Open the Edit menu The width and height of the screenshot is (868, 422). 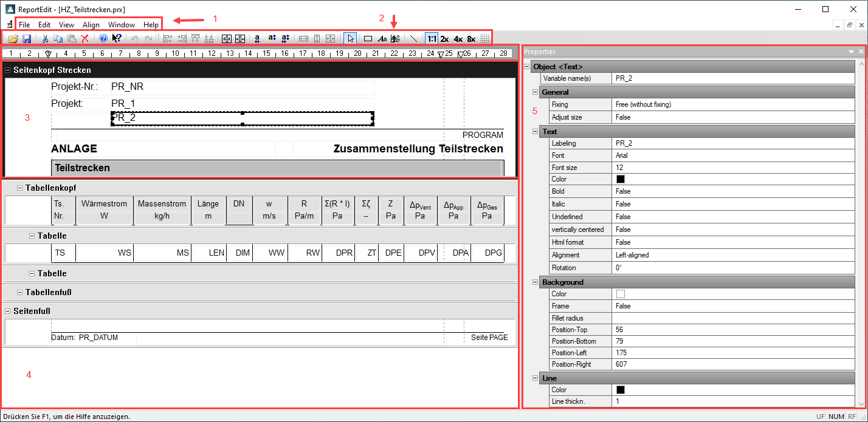click(x=44, y=25)
